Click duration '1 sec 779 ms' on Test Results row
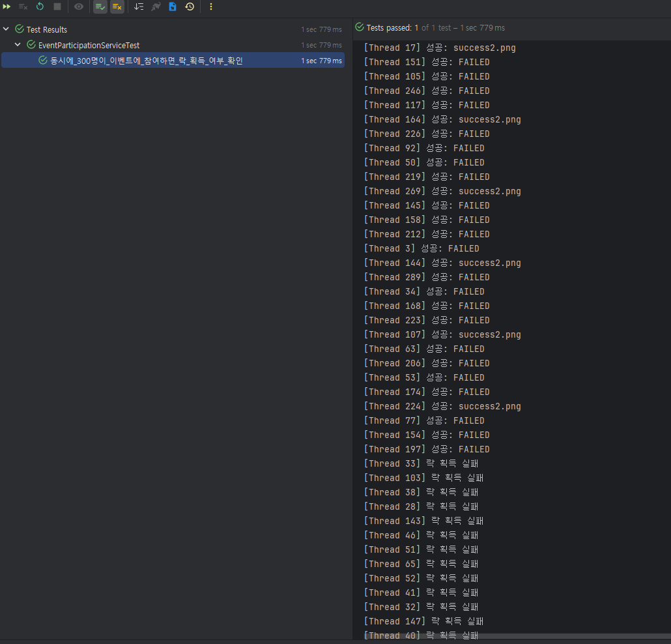The height and width of the screenshot is (644, 671). coord(321,29)
